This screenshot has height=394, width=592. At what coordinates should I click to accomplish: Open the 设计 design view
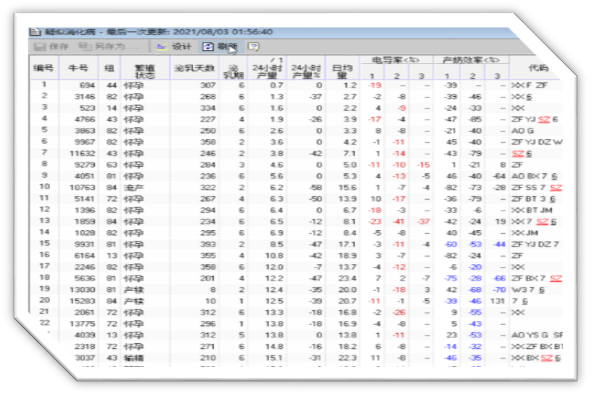coord(174,46)
